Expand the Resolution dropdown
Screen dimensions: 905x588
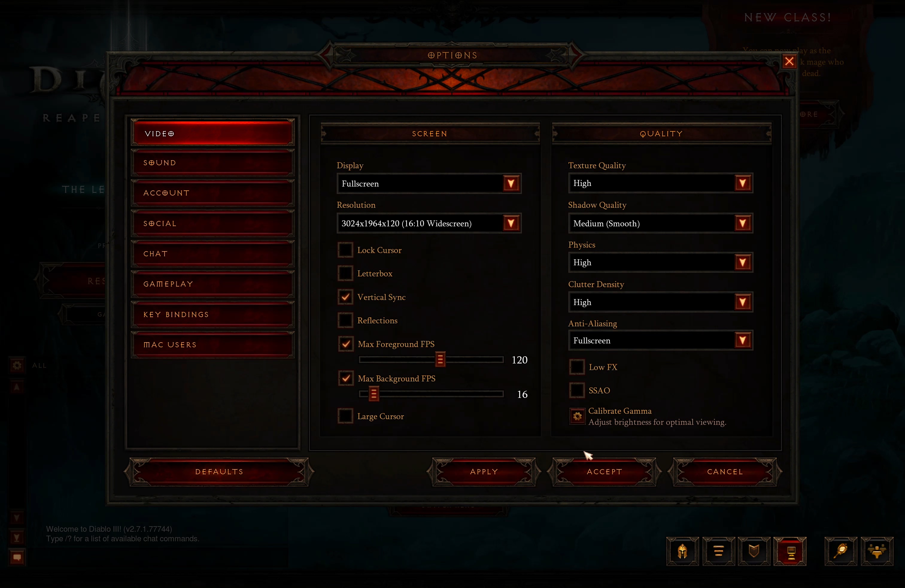[x=512, y=223]
